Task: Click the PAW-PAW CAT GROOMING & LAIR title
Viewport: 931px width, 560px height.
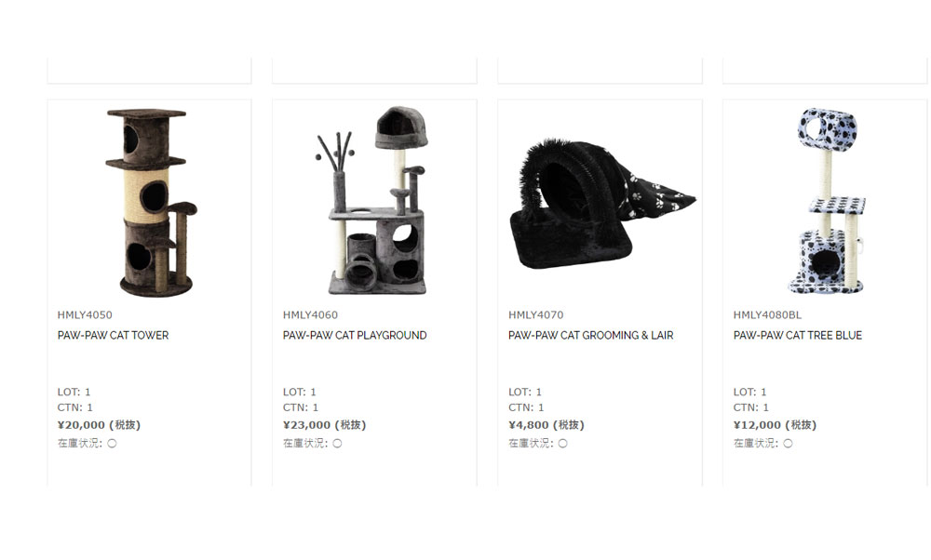Action: click(x=591, y=335)
